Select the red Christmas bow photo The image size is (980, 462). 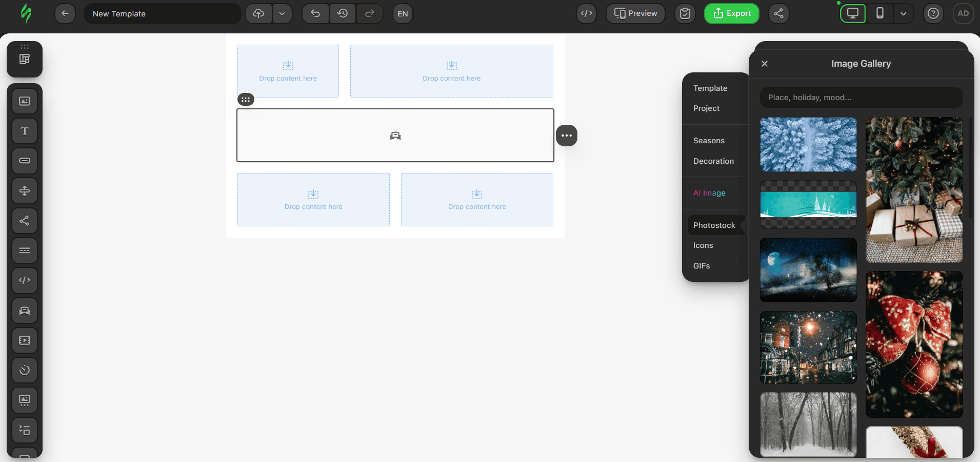914,344
